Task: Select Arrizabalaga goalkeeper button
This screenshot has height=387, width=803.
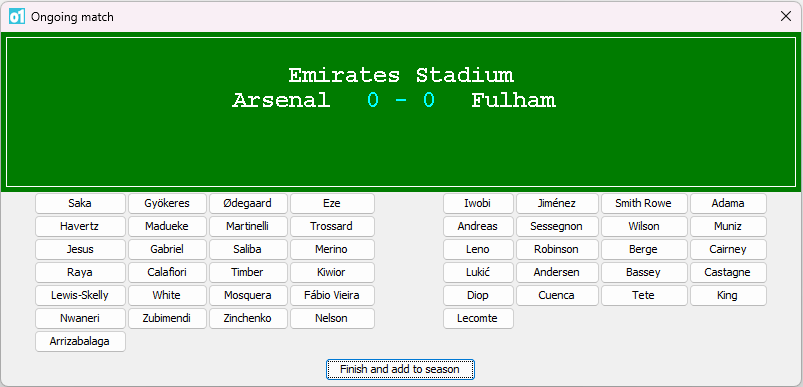Action: (80, 341)
